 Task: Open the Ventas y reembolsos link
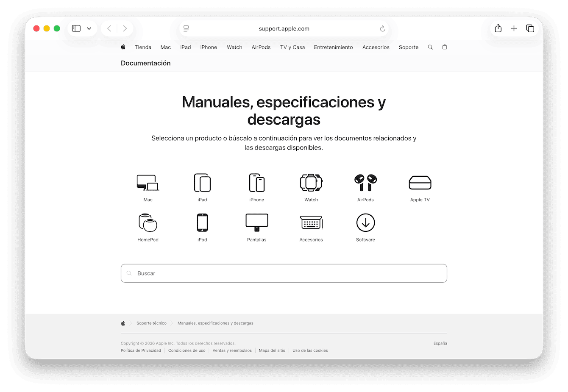coord(232,350)
